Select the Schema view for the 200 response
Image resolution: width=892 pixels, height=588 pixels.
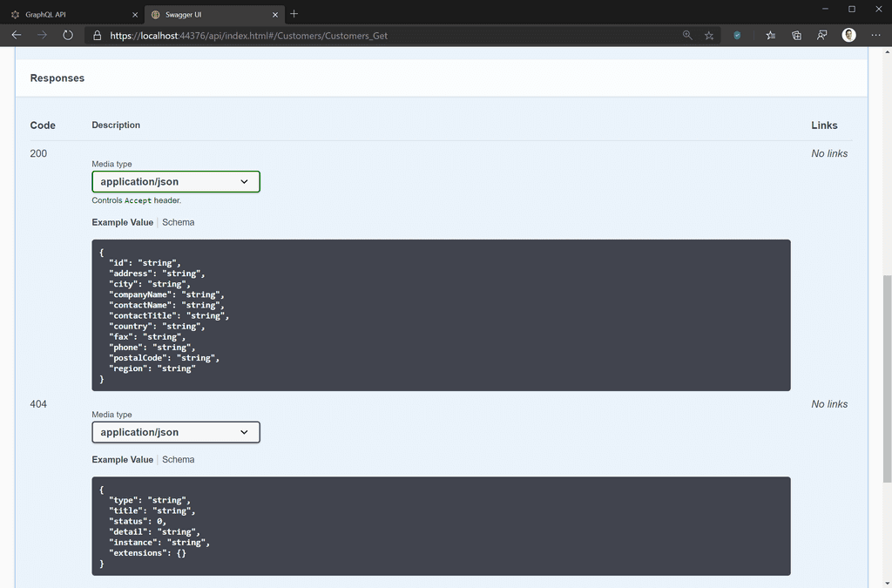coord(178,222)
